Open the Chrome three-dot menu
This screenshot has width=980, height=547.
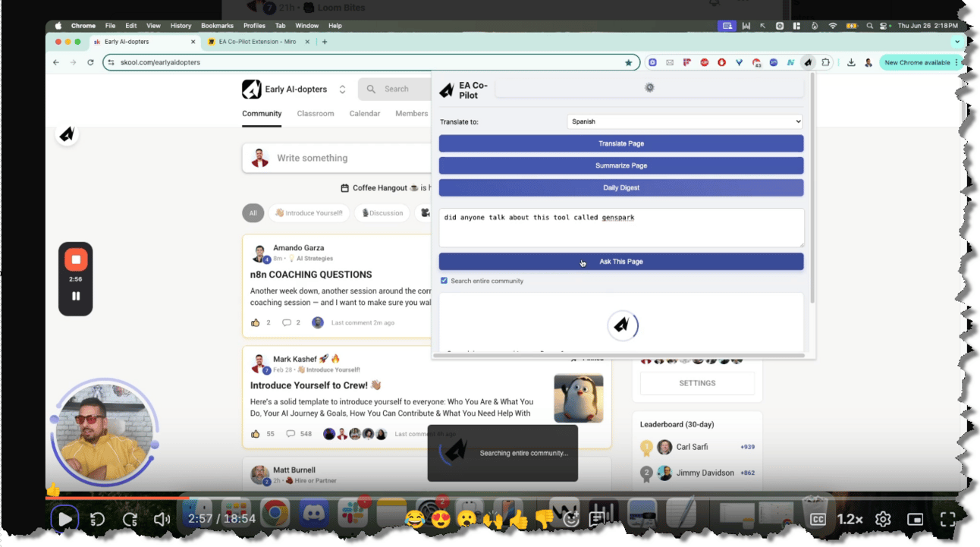(x=956, y=62)
